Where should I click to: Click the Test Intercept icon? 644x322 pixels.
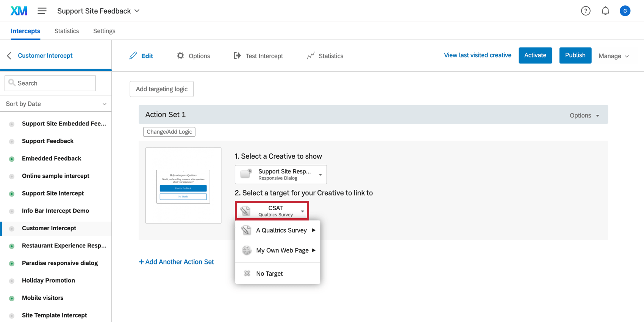pos(237,56)
